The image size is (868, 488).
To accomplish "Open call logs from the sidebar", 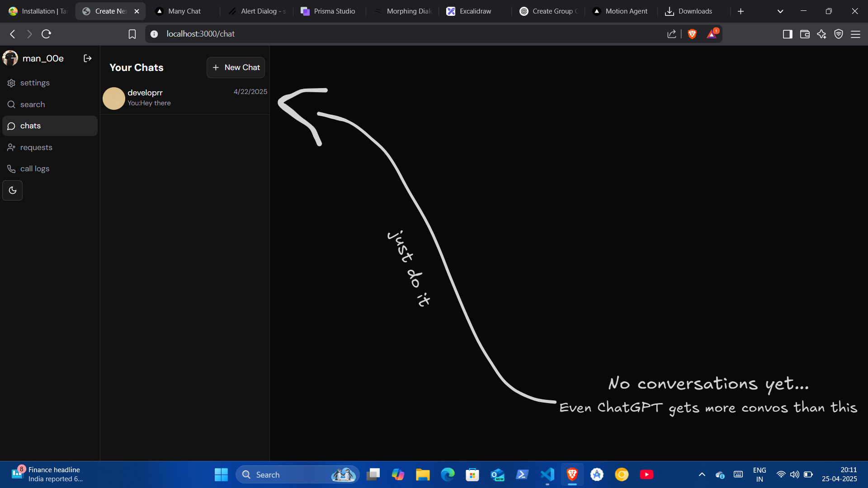I will (x=35, y=169).
